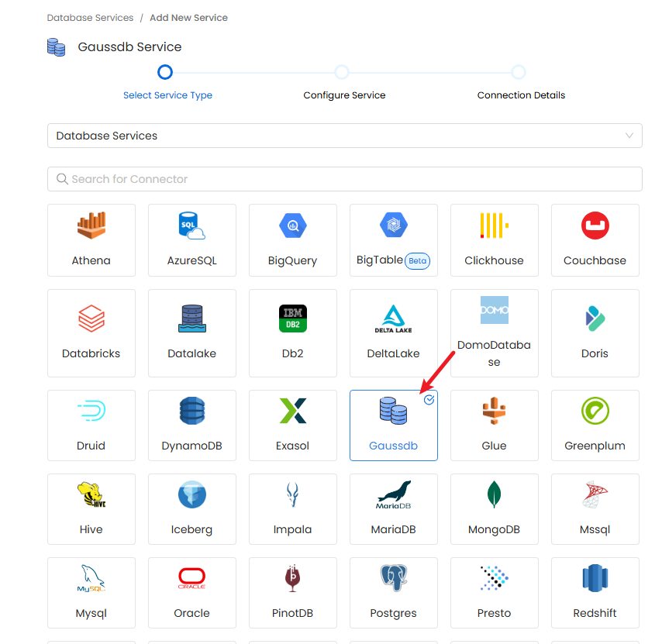
Task: Pick the Databricks layered icon
Action: point(91,319)
